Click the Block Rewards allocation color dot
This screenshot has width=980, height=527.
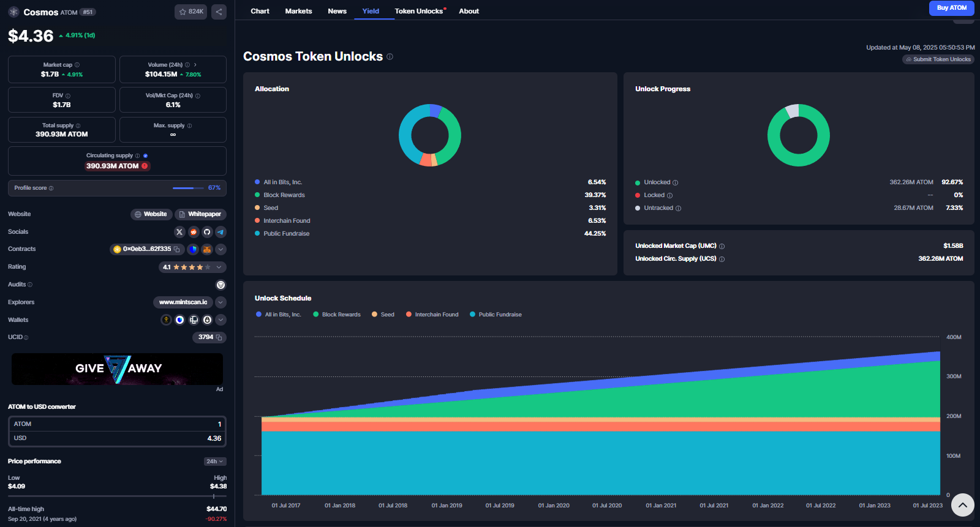pos(257,195)
